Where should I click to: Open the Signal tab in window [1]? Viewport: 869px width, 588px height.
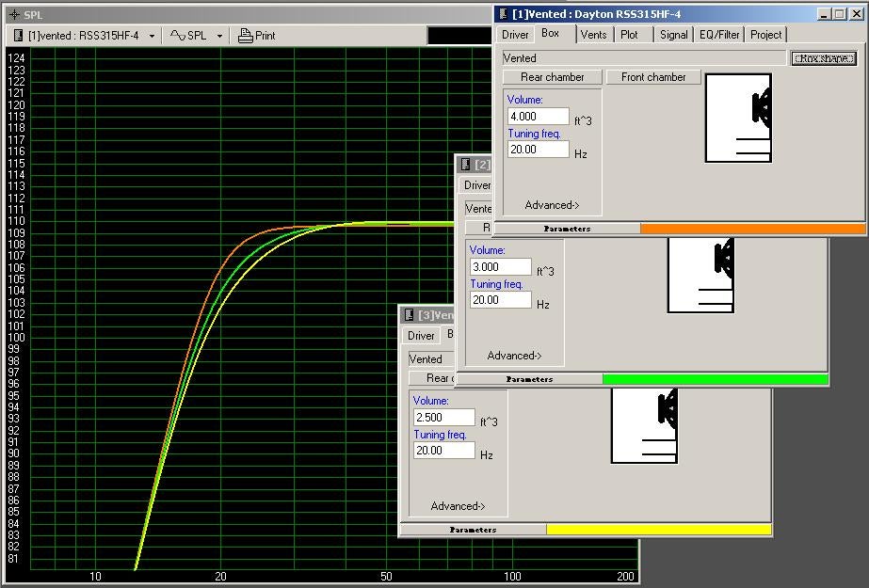(x=674, y=34)
